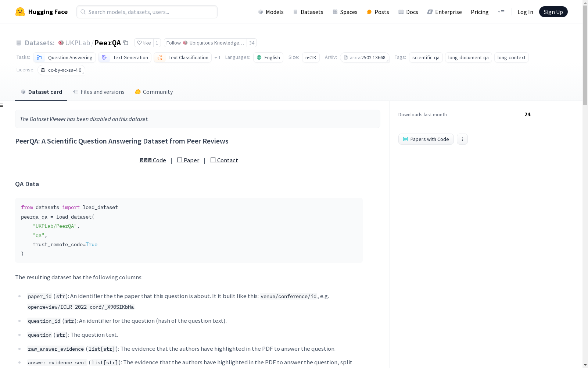This screenshot has width=588, height=368.
Task: Open the follower count of 34
Action: point(252,43)
